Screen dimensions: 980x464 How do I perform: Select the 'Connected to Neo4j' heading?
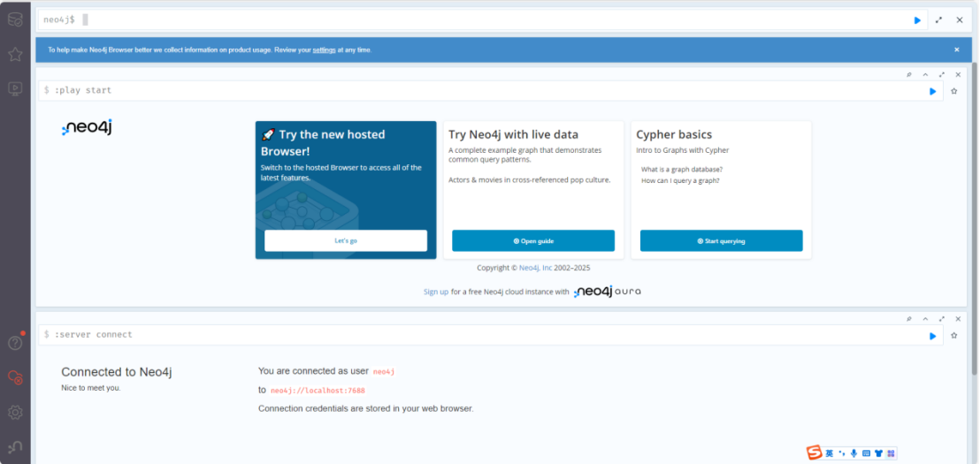tap(116, 372)
